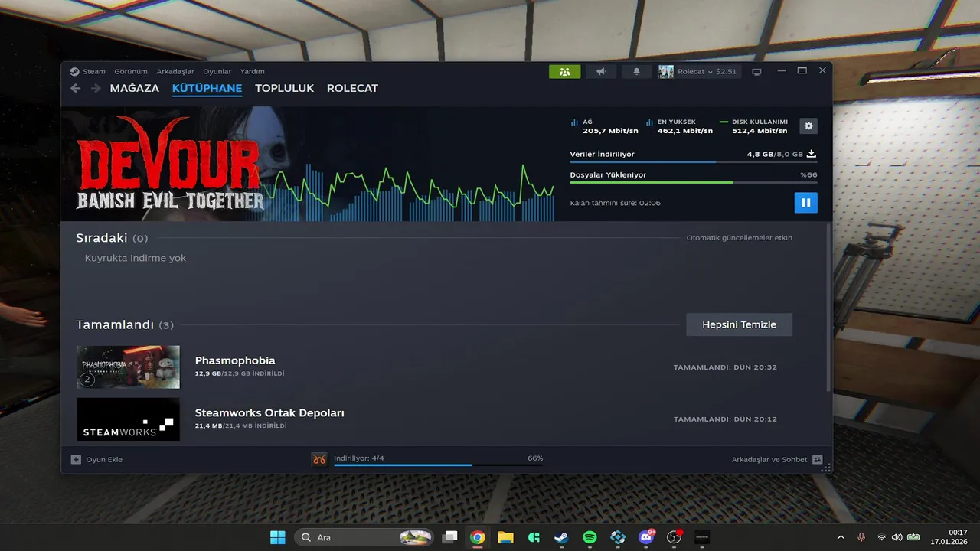Open the notifications bell

(636, 71)
